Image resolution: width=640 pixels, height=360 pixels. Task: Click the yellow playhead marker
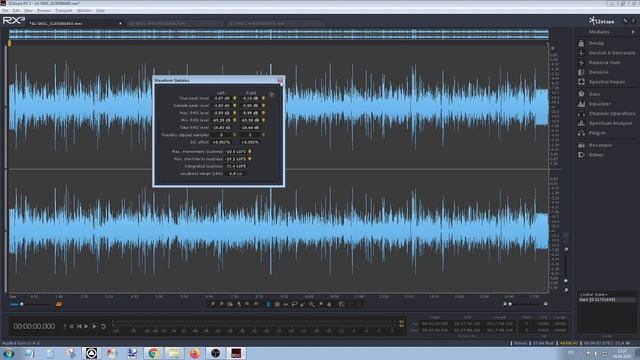click(9, 43)
